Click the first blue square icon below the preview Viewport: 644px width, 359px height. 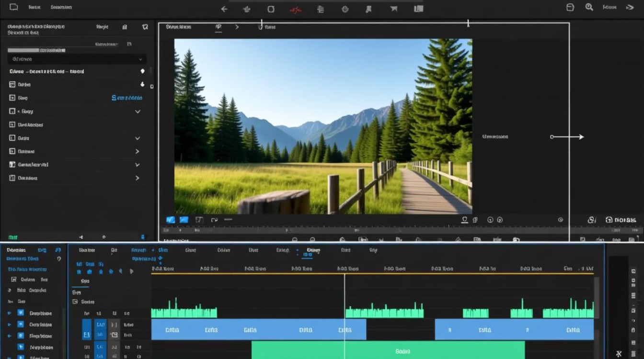pos(171,220)
